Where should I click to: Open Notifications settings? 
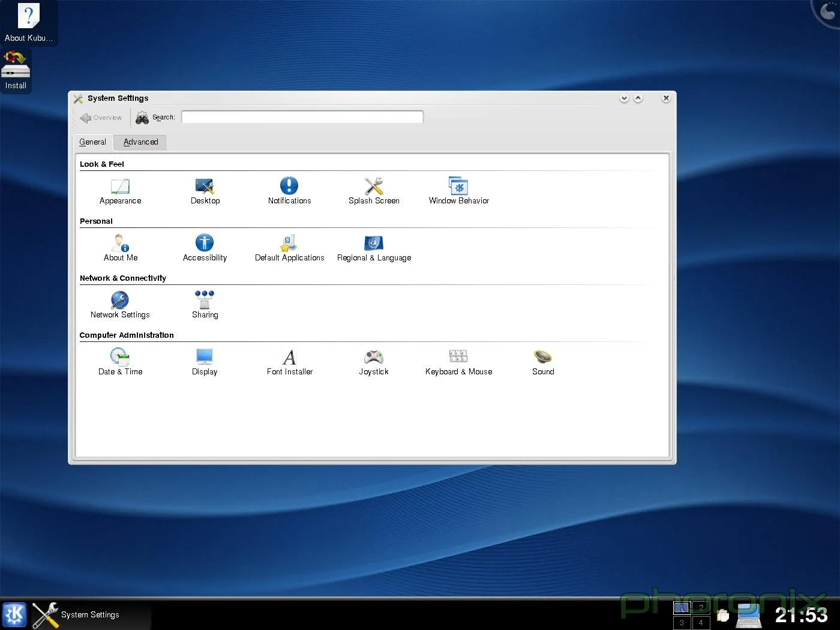(289, 191)
